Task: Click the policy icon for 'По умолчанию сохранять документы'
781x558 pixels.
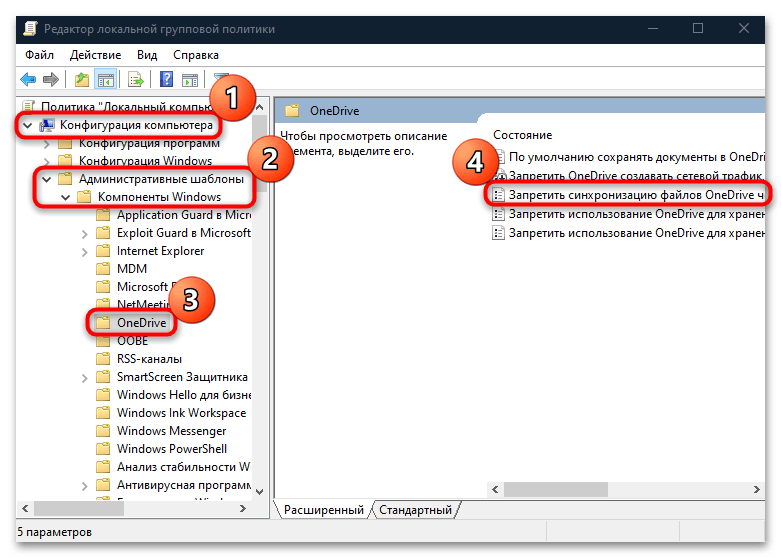Action: [499, 157]
